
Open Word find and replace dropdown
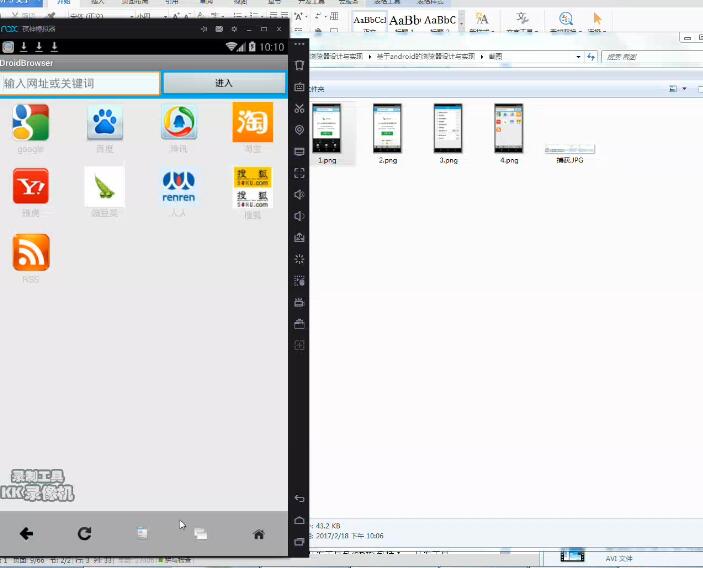pos(566,22)
